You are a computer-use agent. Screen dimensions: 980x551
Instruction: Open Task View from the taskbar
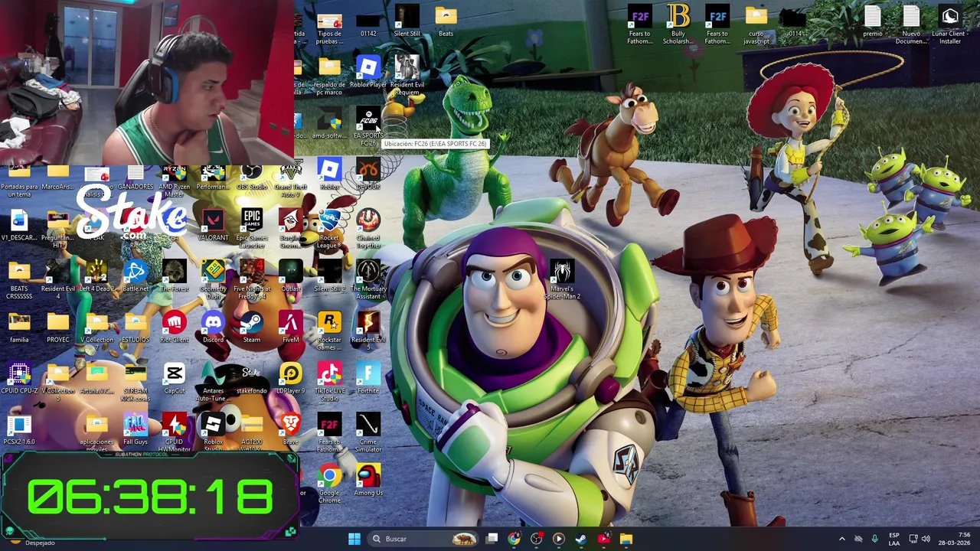point(492,539)
